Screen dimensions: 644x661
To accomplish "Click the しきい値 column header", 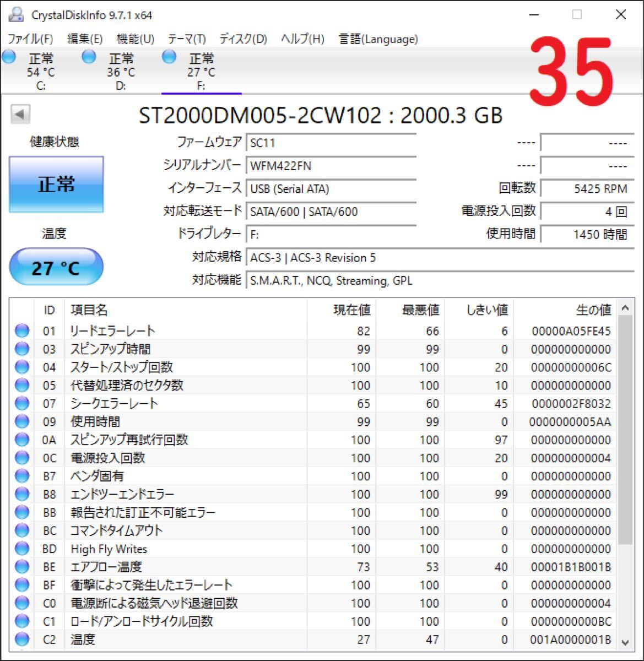I will pos(479,310).
